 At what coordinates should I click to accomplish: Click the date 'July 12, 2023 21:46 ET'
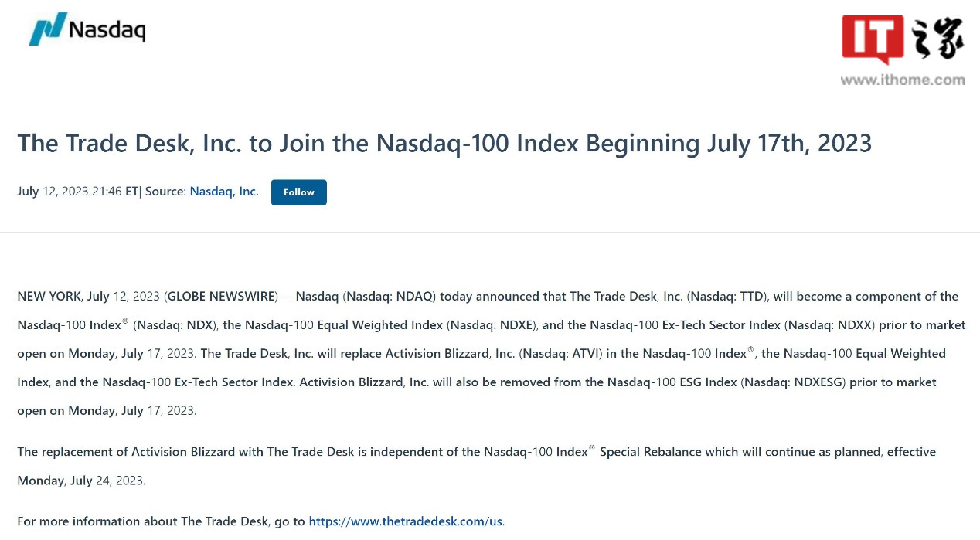tap(77, 192)
